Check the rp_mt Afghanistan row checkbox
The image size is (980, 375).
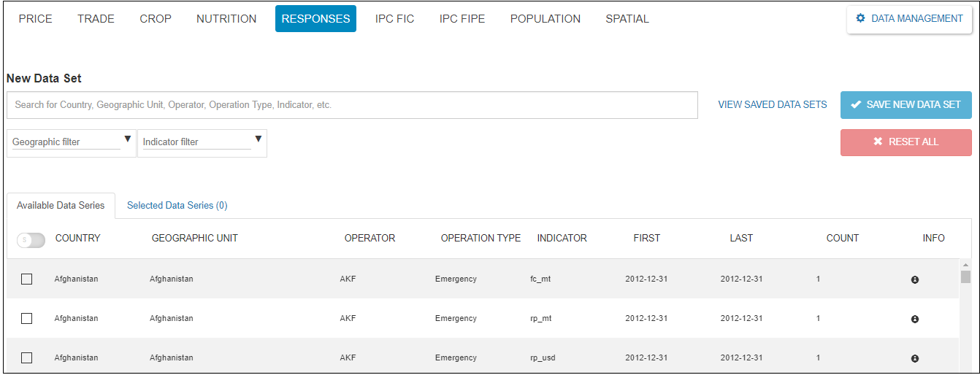[27, 319]
